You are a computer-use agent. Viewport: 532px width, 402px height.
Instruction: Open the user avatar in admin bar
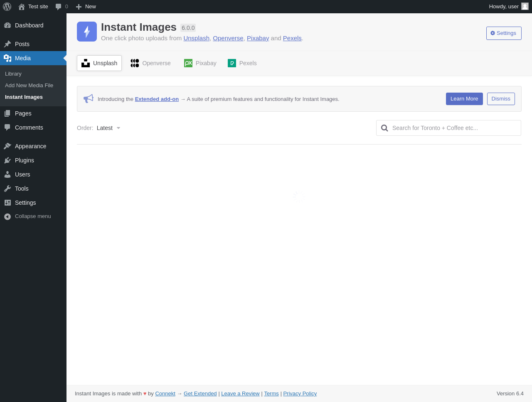pyautogui.click(x=525, y=6)
